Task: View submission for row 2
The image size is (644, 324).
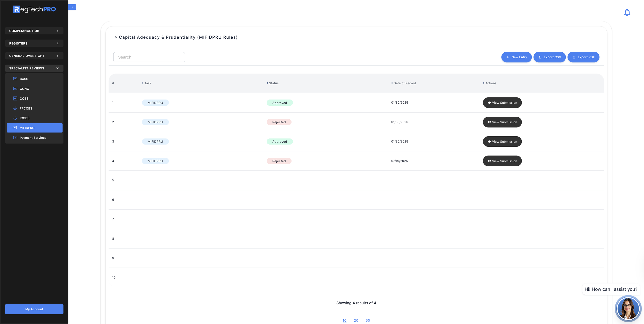Action: [x=502, y=122]
